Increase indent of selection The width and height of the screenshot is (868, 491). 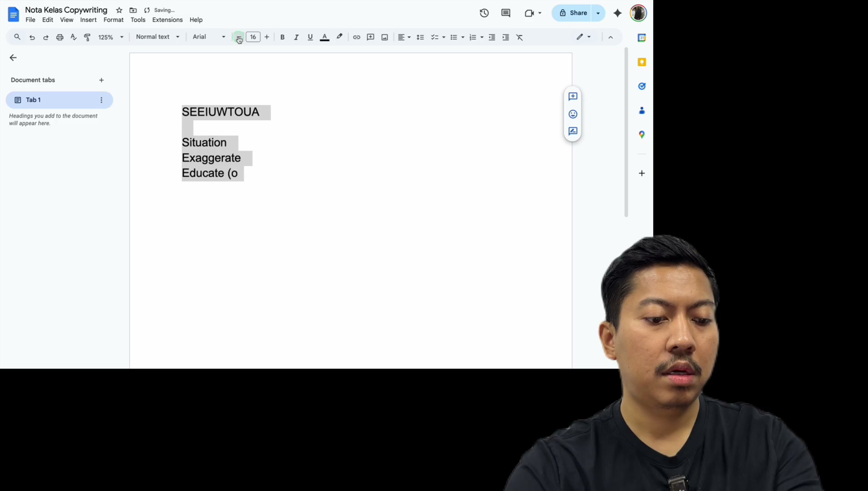coord(505,37)
